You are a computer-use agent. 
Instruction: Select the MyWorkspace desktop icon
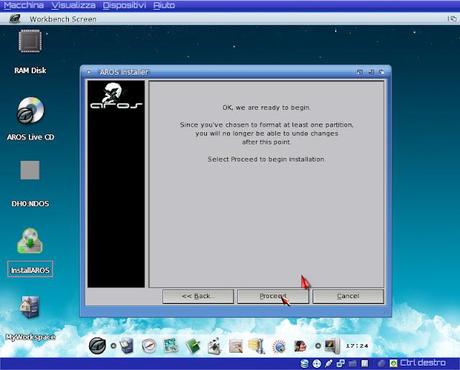pyautogui.click(x=30, y=307)
